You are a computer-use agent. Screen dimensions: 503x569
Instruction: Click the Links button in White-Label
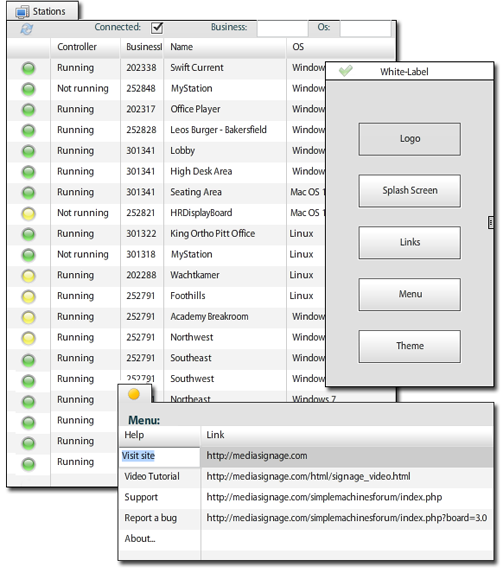410,243
